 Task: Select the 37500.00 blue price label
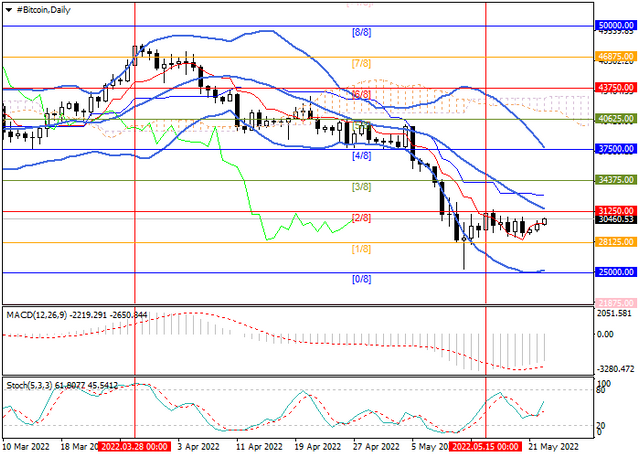(x=616, y=149)
